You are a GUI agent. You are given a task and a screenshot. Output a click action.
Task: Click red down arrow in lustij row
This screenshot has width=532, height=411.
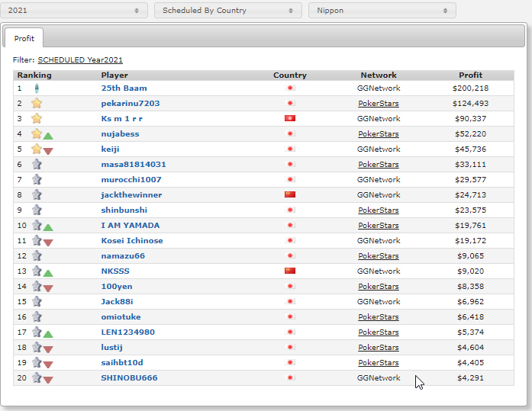48,349
